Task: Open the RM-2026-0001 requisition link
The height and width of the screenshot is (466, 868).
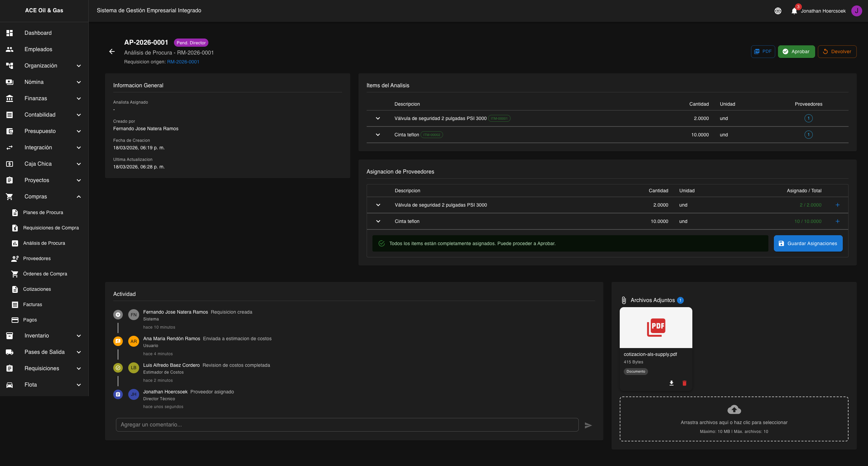Action: (183, 62)
